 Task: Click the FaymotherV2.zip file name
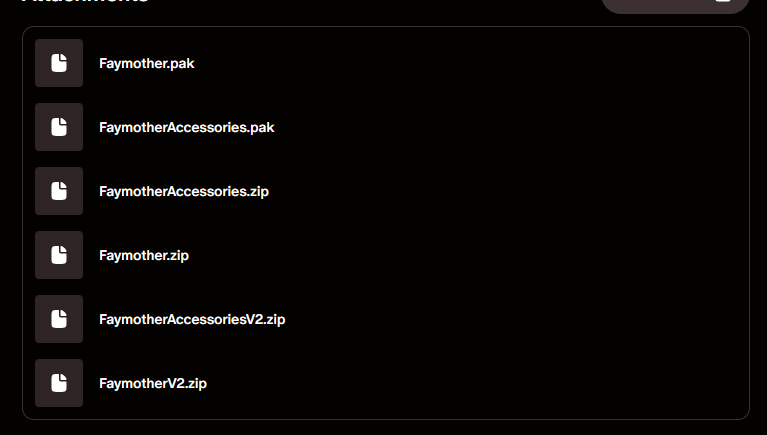point(153,384)
